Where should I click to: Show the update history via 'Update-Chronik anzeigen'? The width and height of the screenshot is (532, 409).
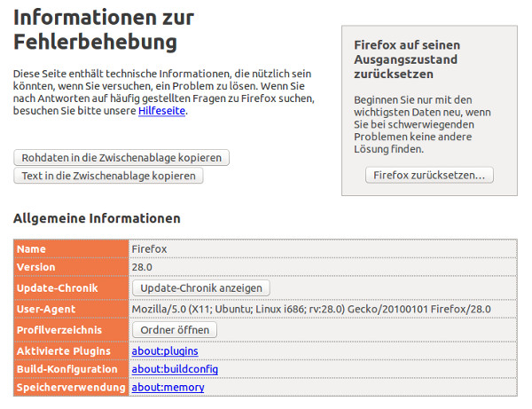click(200, 287)
